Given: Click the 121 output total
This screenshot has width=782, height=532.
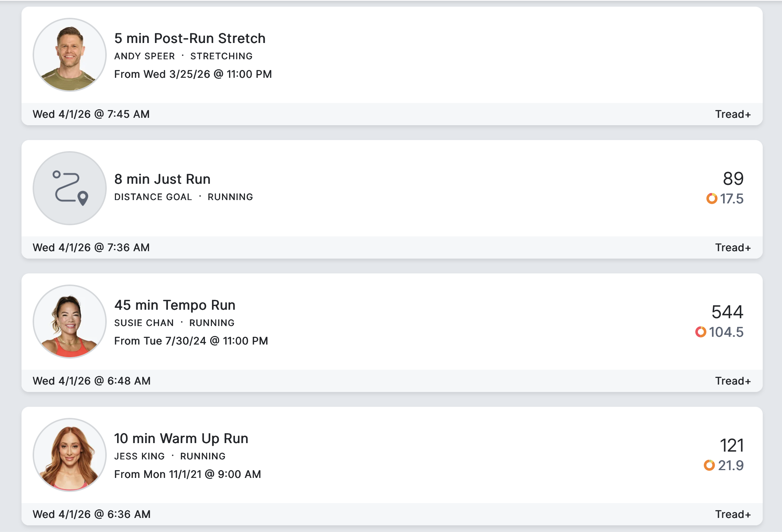Looking at the screenshot, I should (732, 445).
